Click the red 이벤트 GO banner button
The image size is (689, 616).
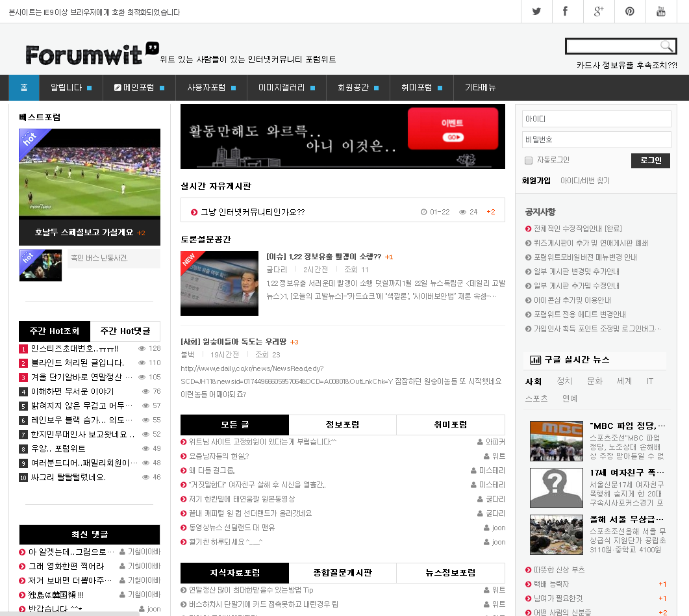(x=453, y=129)
